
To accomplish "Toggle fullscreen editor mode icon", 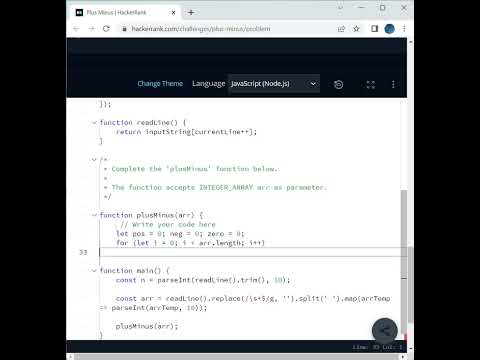I will 371,84.
